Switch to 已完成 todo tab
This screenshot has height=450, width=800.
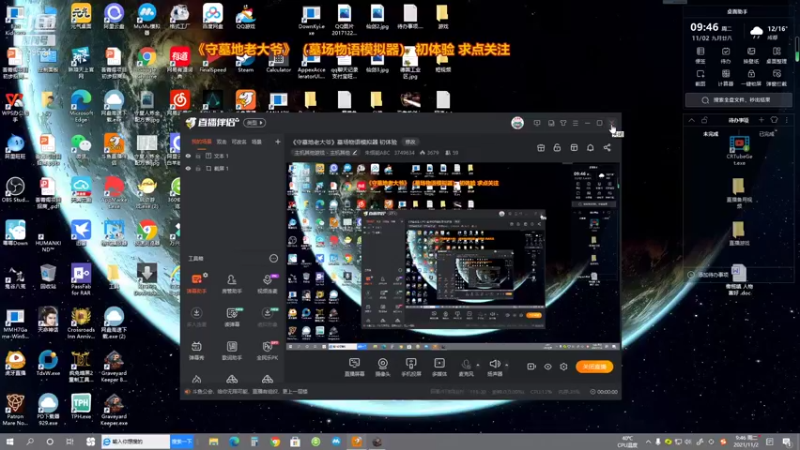coord(766,134)
